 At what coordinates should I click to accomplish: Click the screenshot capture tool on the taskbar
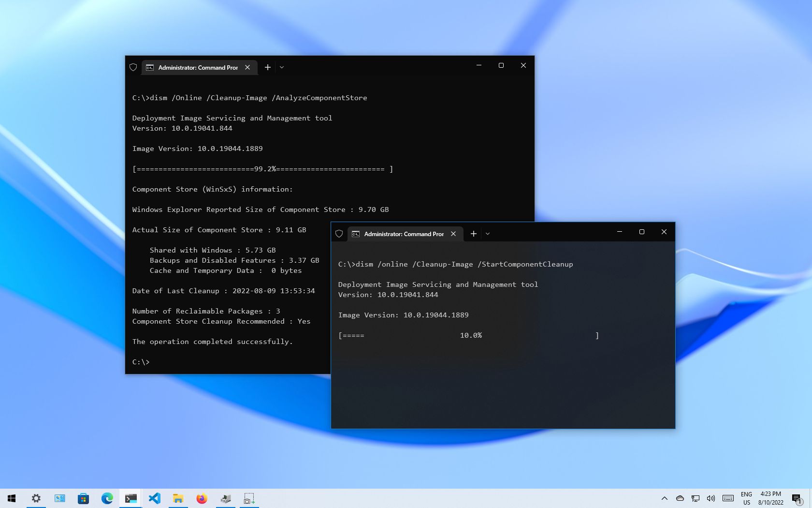click(249, 498)
